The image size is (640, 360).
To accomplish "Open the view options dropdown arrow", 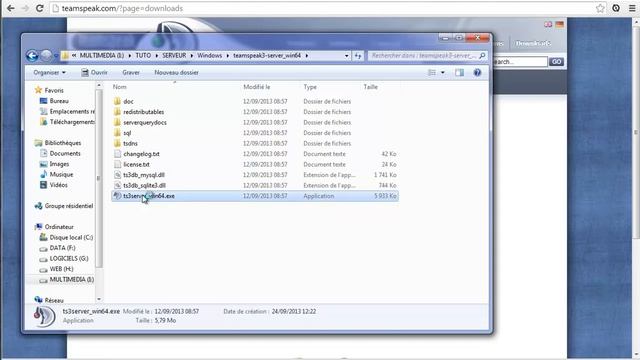I will [x=442, y=73].
